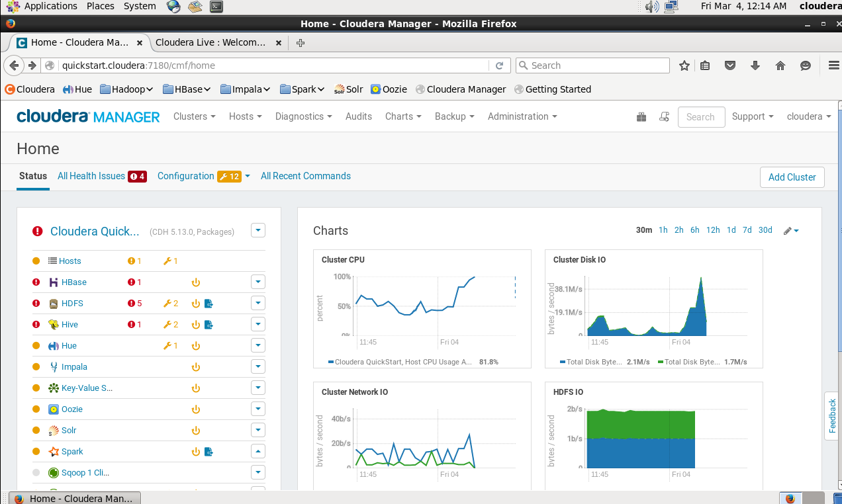Set chart time range to 12h

point(713,230)
